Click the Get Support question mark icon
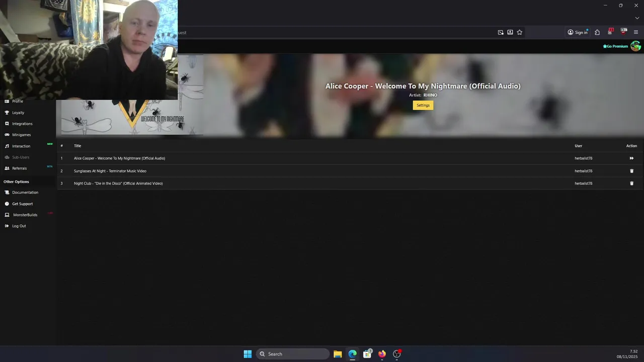The image size is (644, 362). point(7,204)
